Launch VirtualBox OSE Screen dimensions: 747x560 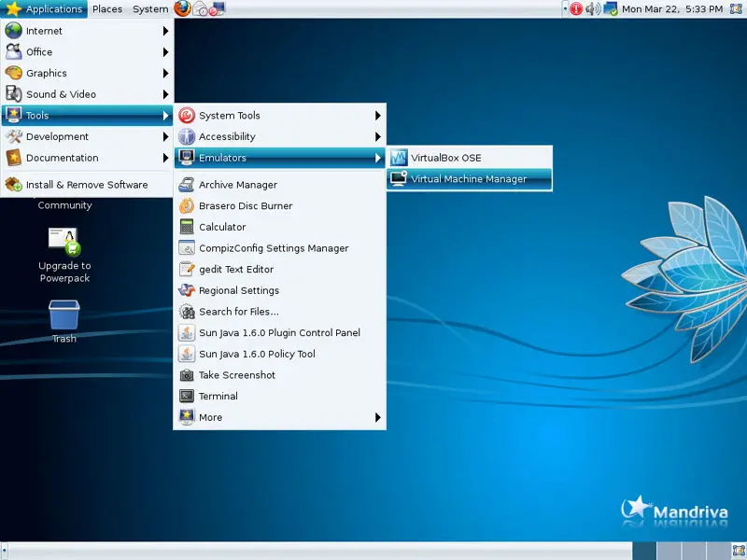pyautogui.click(x=470, y=158)
